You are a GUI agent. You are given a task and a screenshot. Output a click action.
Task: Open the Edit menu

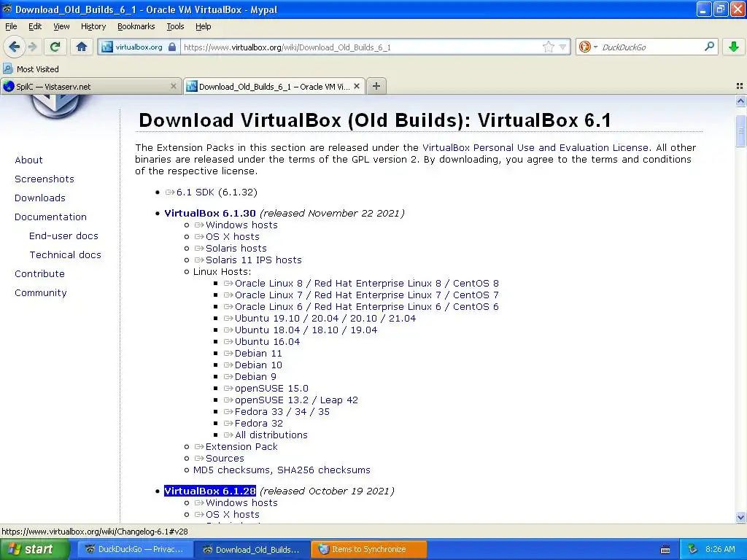pos(35,26)
